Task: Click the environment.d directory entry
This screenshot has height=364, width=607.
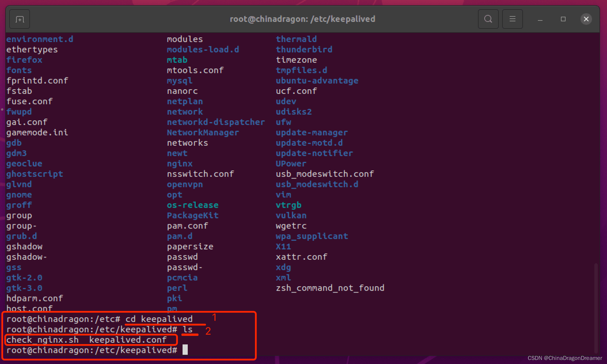Action: [x=40, y=39]
